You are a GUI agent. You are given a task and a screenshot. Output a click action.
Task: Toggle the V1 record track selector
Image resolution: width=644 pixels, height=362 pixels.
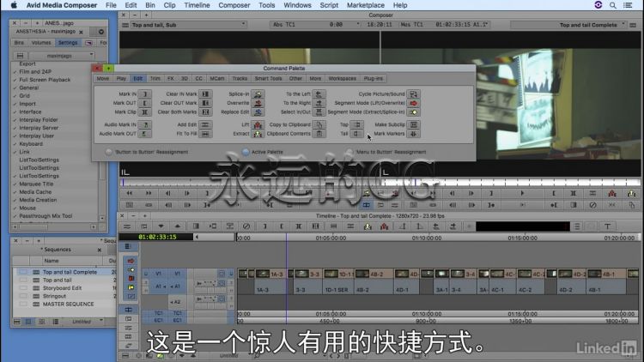(x=178, y=274)
